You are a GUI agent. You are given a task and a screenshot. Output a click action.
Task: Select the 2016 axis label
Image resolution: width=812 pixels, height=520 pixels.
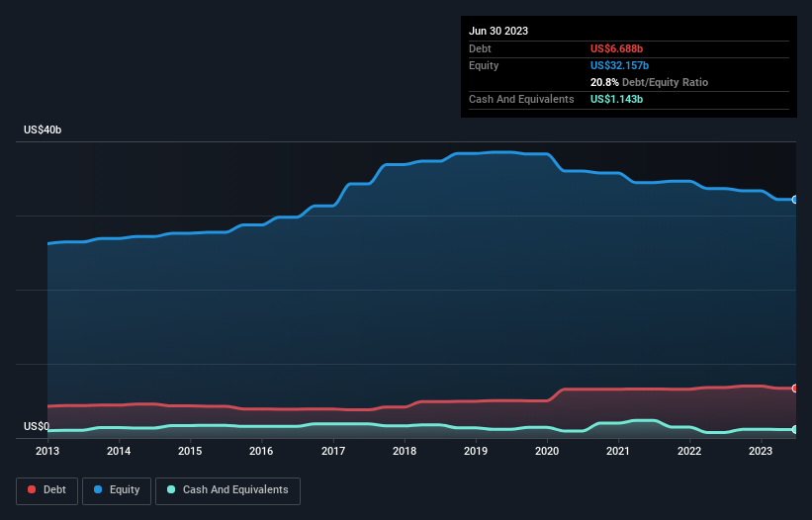tap(261, 451)
